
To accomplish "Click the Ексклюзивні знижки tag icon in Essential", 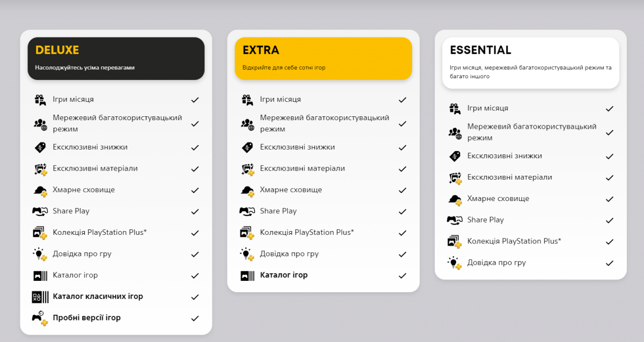I will pos(455,156).
